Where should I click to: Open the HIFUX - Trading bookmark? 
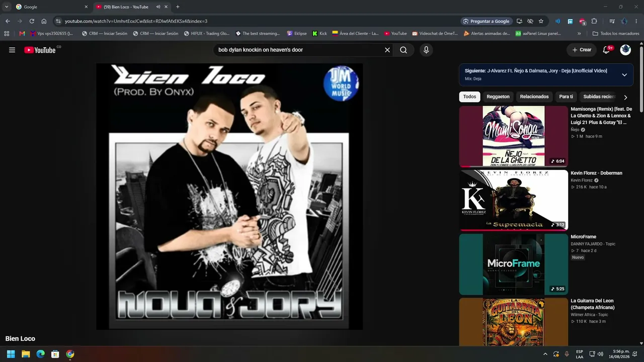(x=206, y=34)
